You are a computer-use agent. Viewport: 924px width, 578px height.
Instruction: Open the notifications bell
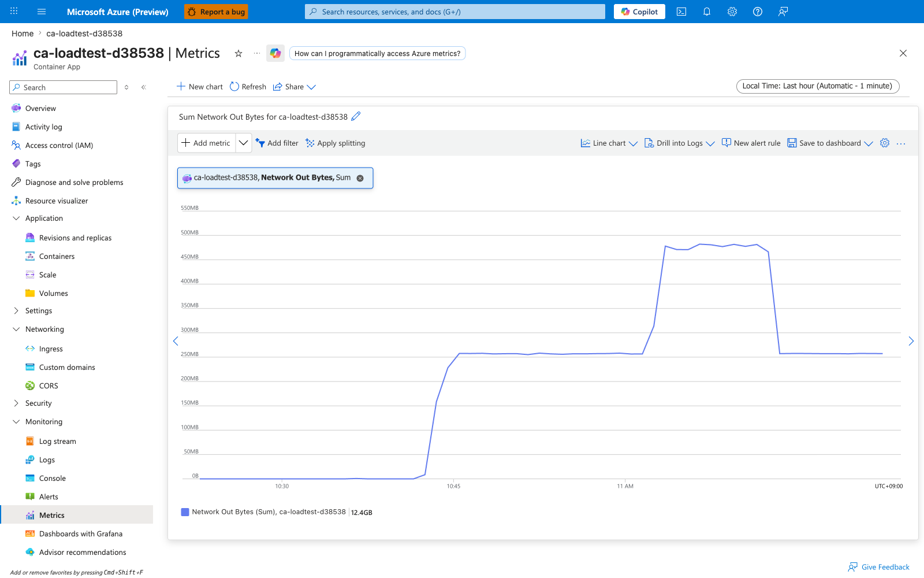(x=707, y=12)
